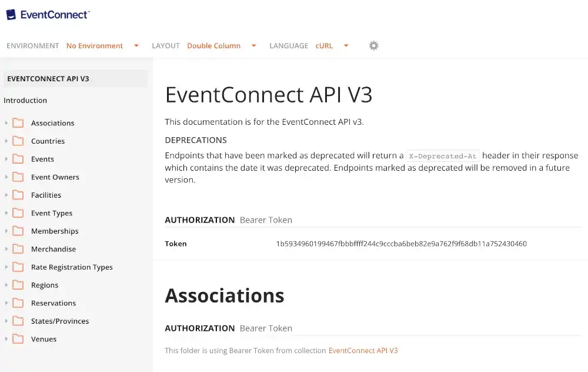Open Reservations in the sidebar
This screenshot has width=588, height=372.
click(x=54, y=303)
